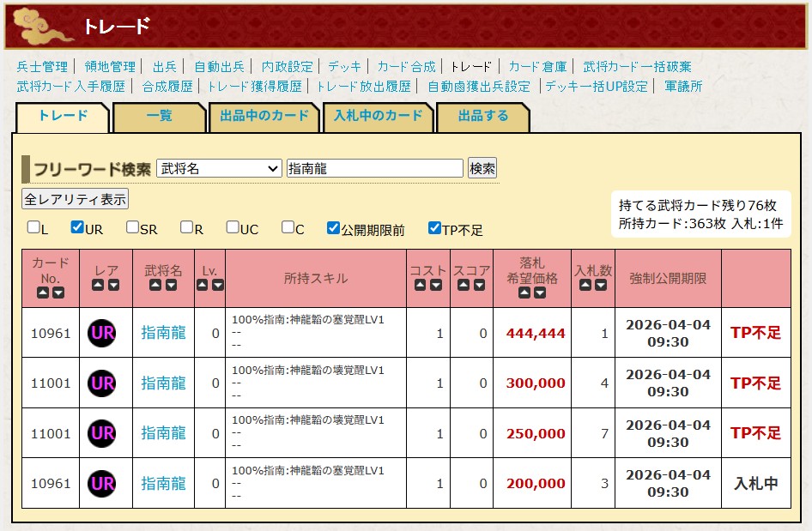Image resolution: width=812 pixels, height=531 pixels.
Task: Sort rarity column descending arrow
Action: click(x=113, y=285)
